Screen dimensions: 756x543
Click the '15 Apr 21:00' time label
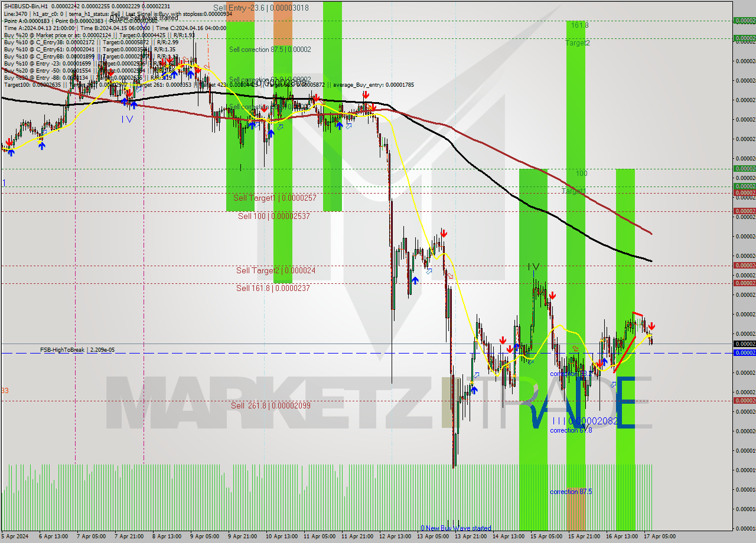pyautogui.click(x=584, y=537)
